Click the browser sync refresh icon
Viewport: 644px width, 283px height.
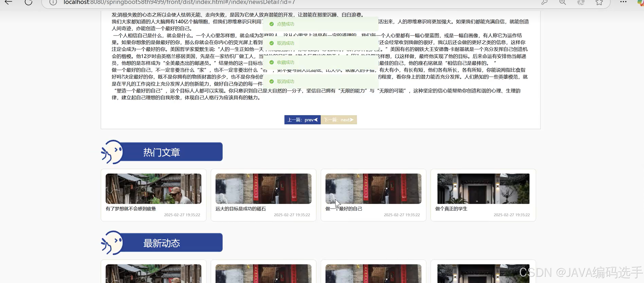click(x=581, y=2)
